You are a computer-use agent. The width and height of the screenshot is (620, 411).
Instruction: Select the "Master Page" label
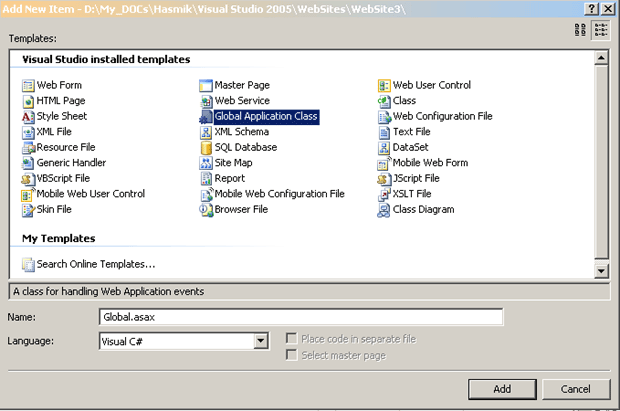coord(242,85)
